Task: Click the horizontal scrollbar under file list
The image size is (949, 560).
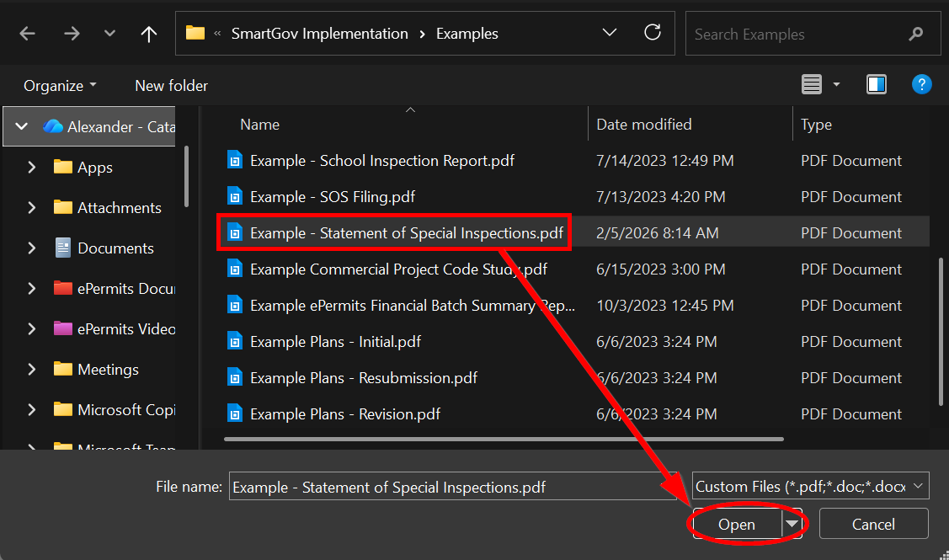Action: pos(504,439)
